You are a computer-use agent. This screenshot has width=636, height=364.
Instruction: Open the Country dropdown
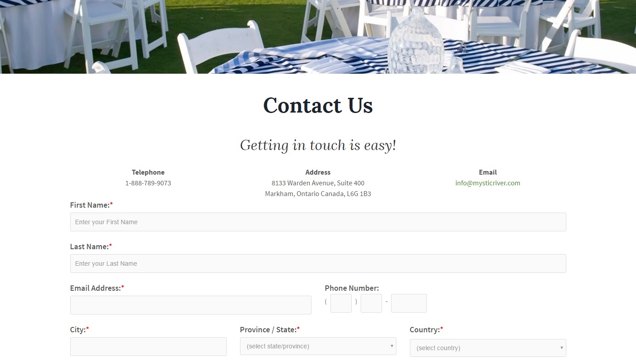click(x=488, y=348)
